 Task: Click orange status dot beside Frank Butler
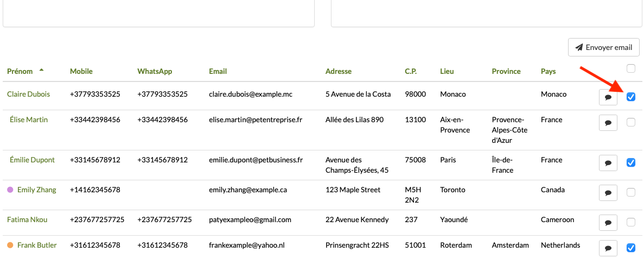(10, 245)
